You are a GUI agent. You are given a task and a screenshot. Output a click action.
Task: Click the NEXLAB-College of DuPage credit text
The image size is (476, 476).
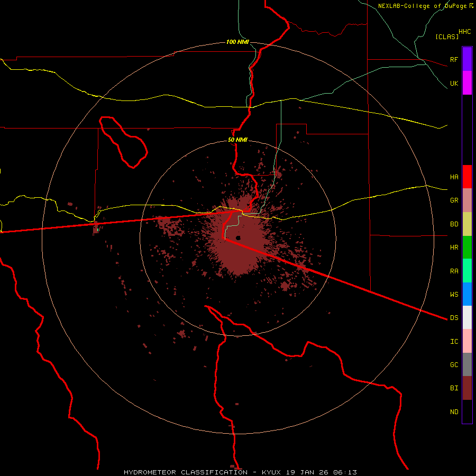point(423,6)
